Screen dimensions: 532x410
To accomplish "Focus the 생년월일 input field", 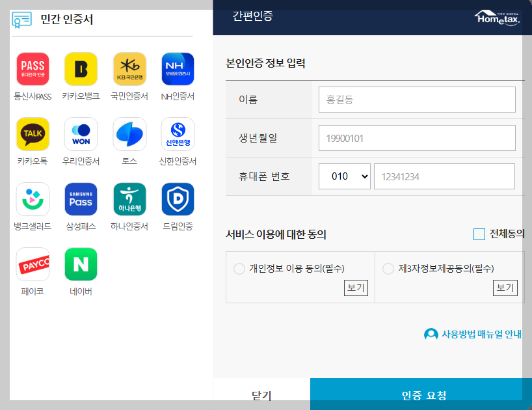I will (417, 138).
